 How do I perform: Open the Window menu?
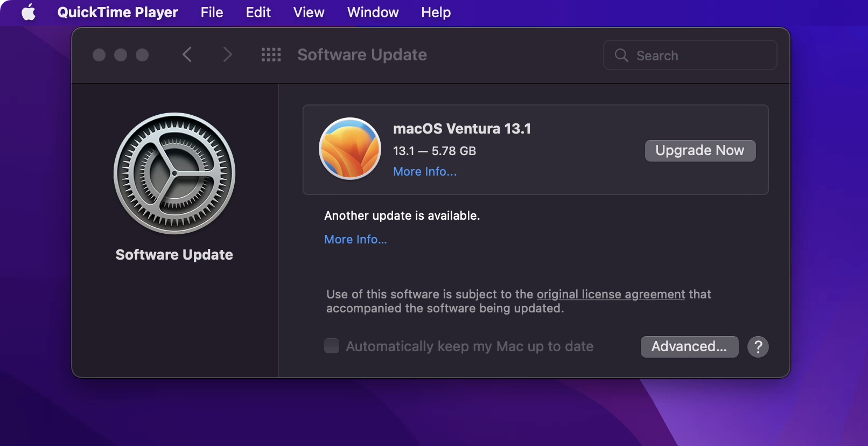click(373, 12)
